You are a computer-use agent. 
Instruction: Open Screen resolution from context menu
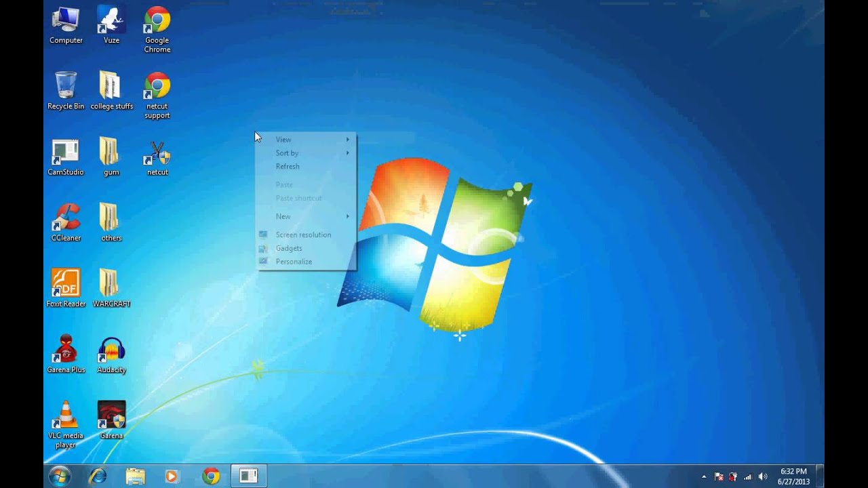coord(306,235)
